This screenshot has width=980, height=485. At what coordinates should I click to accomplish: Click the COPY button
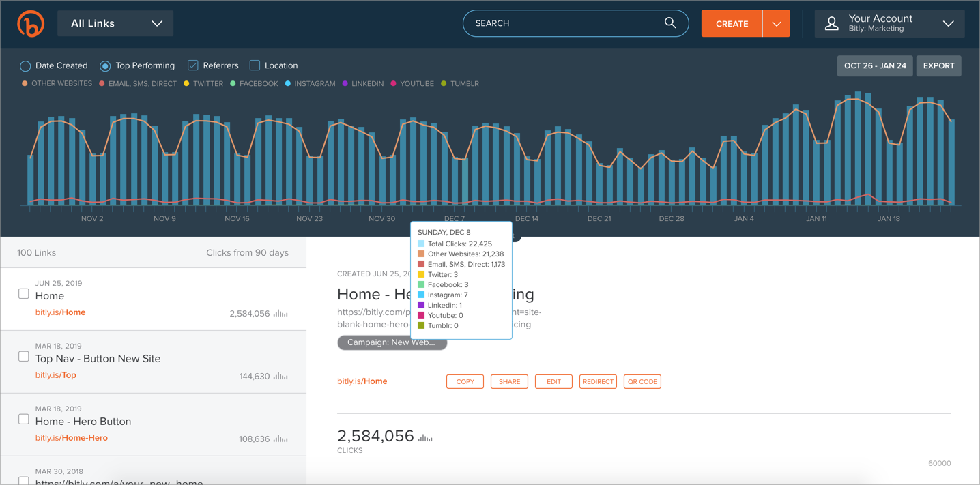[465, 381]
